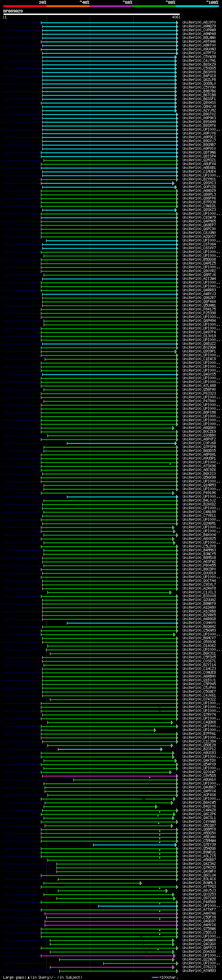Select the UniRef100_Q8T9N6 hit

199,153
